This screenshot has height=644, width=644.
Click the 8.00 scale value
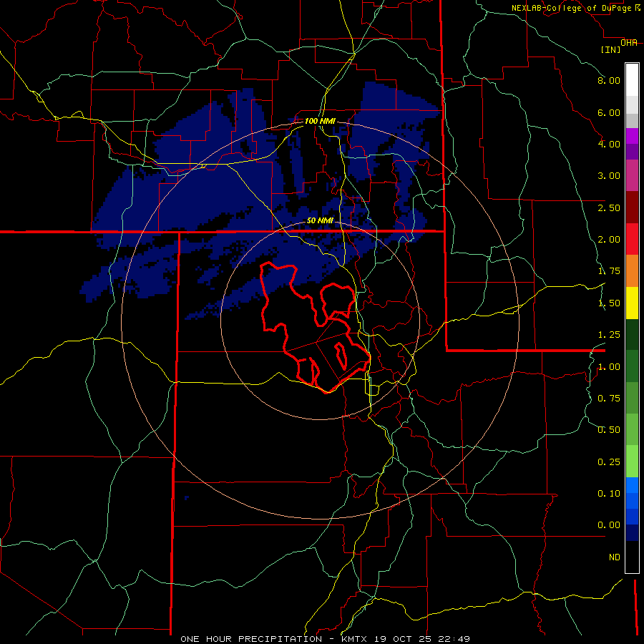pos(609,80)
